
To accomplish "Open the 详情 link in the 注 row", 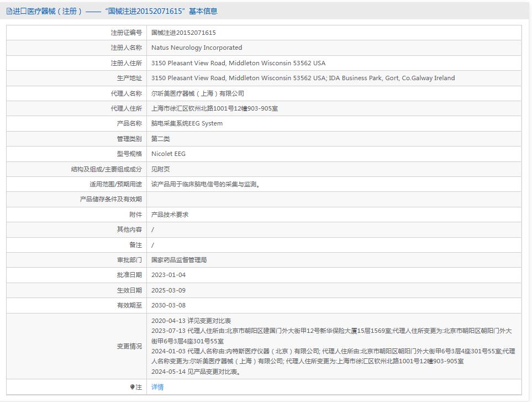I will click(x=156, y=387).
